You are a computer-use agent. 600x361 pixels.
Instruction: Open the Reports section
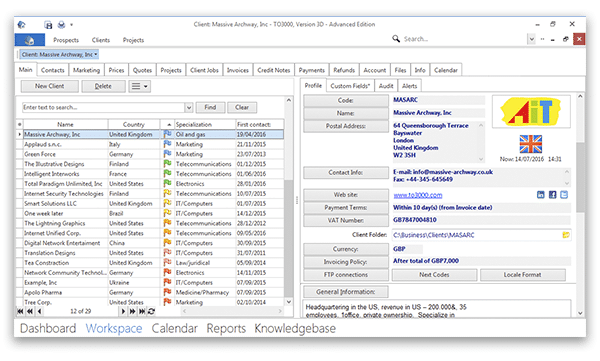pos(226,328)
